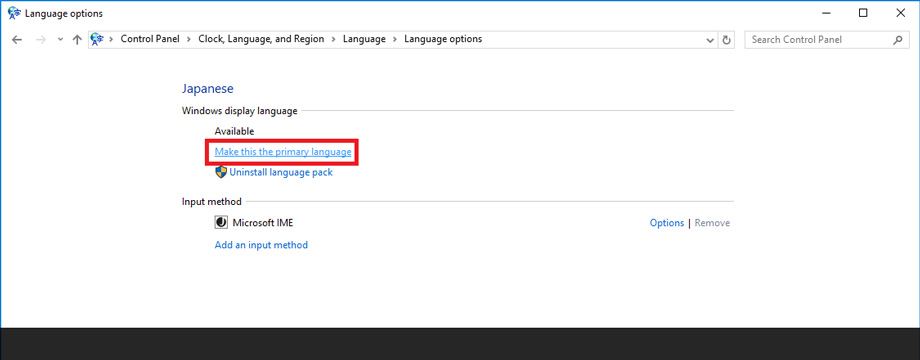Open Control Panel breadcrumb

click(151, 39)
